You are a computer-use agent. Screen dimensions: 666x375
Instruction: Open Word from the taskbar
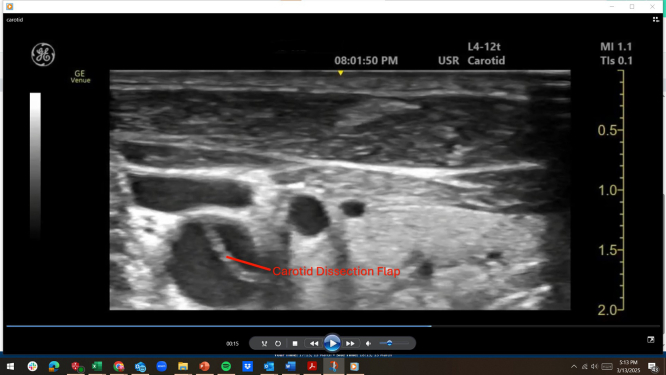coord(291,366)
